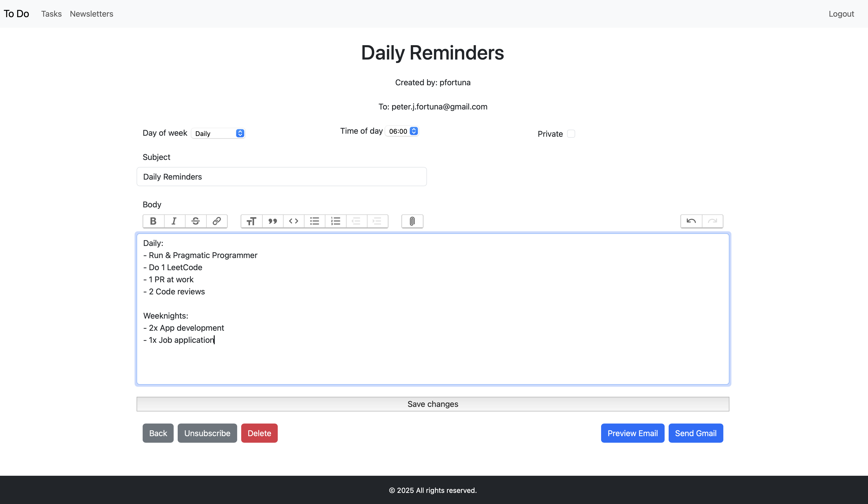Attach a file to the email body
Screen dimensions: 868x504
(412, 221)
